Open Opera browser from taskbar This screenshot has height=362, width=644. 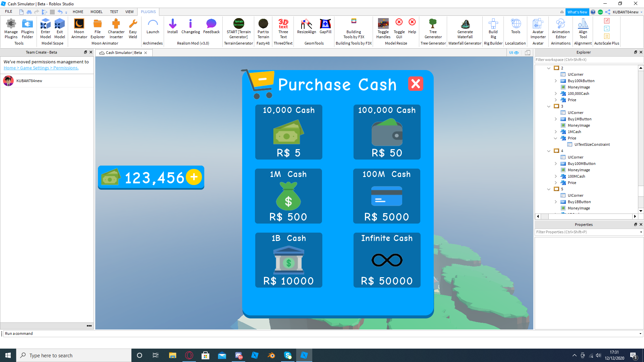[189, 355]
